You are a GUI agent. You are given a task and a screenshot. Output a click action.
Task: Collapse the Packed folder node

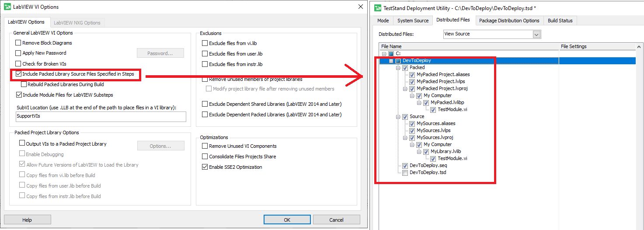pos(398,68)
